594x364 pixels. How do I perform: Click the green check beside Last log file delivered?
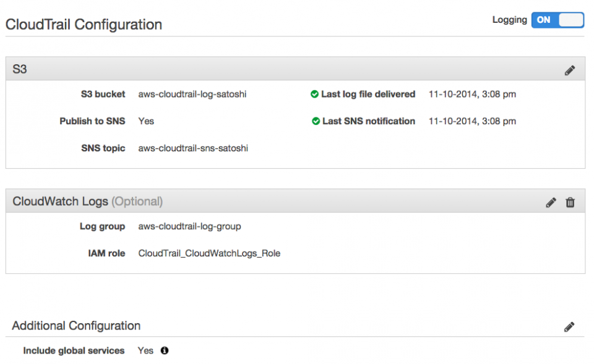tap(315, 94)
